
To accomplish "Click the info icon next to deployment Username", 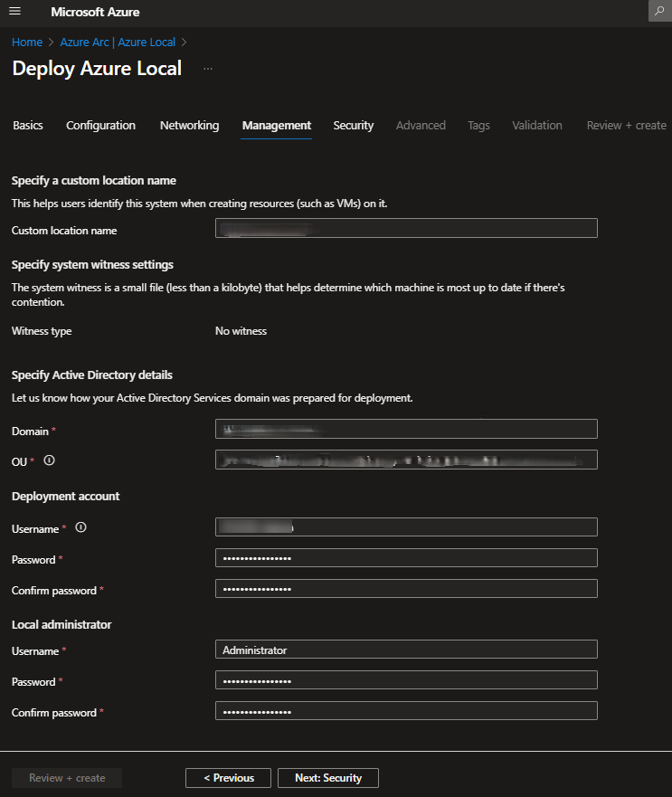I will (80, 527).
